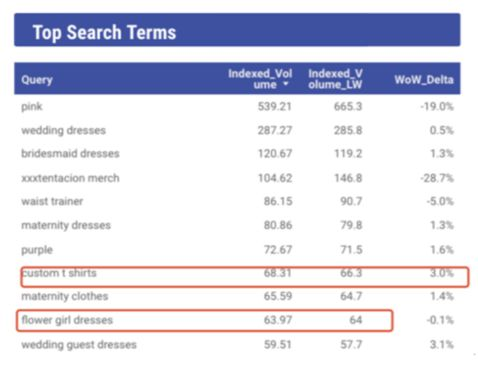Click the maternity dresses query
Screen dimensions: 478x366
pyautogui.click(x=66, y=225)
